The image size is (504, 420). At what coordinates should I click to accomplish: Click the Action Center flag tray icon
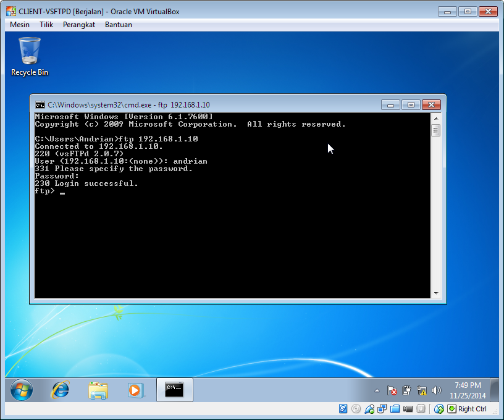[392, 391]
